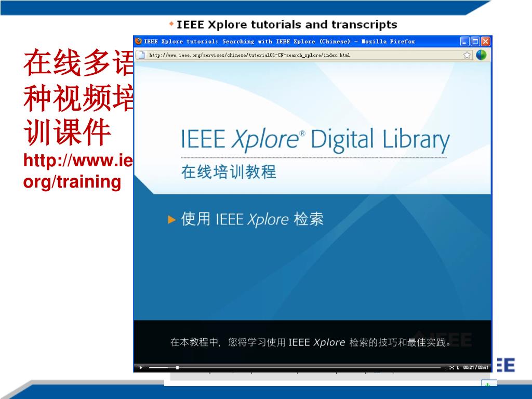Focus the Firefox URL address field
Viewport: 532px width, 399px height.
(303, 55)
